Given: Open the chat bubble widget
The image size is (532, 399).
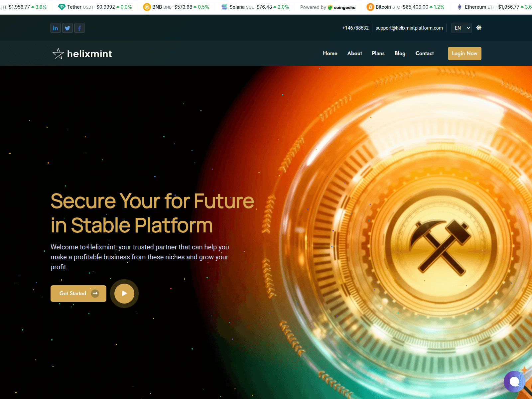Looking at the screenshot, I should pos(514,381).
